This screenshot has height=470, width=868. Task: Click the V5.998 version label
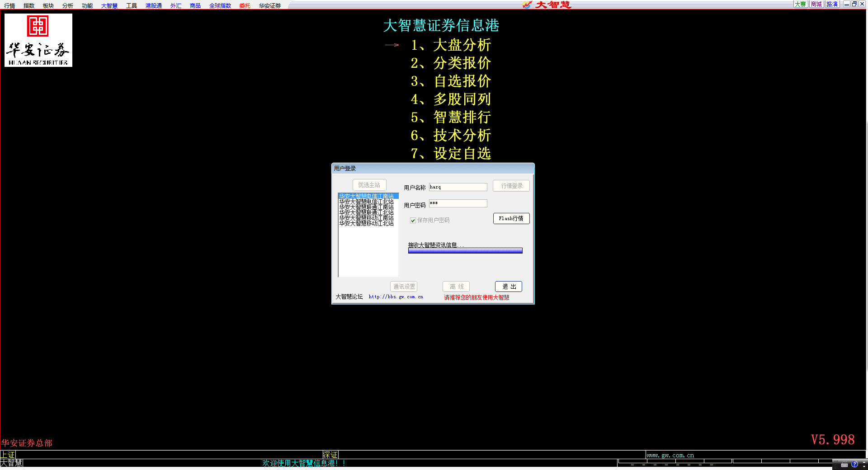[833, 440]
